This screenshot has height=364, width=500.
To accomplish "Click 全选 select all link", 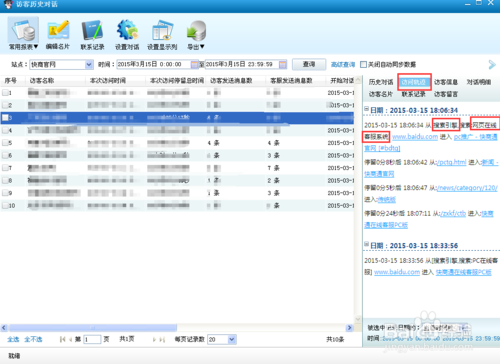I will [13, 339].
